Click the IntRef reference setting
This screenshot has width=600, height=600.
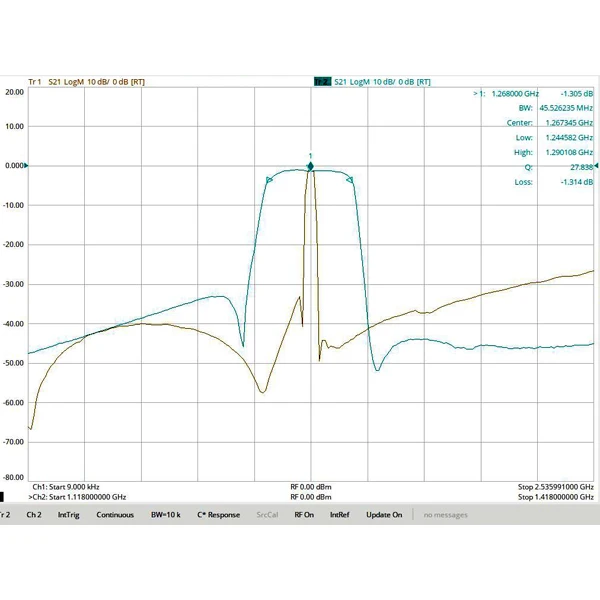coord(340,515)
